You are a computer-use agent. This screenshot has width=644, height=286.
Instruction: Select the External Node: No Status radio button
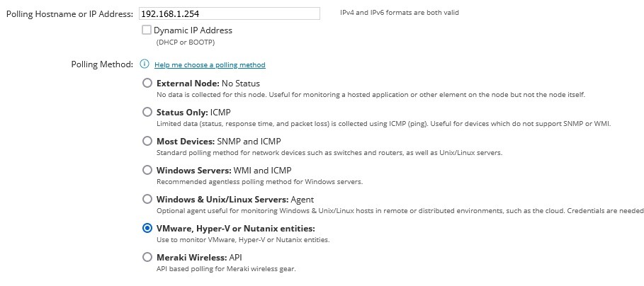147,83
